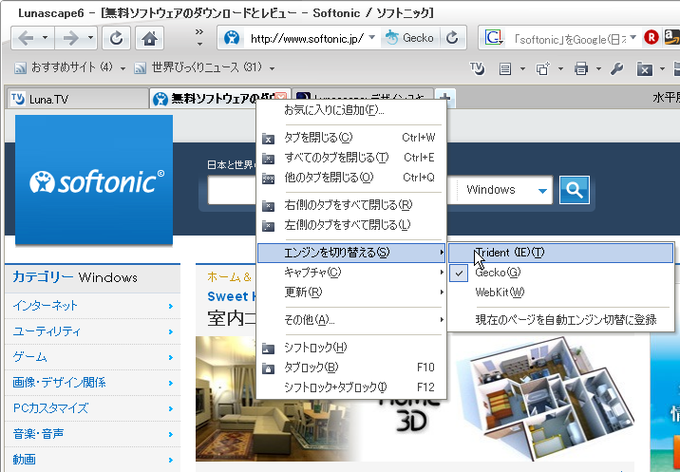Choose シフトロック menu entry

pyautogui.click(x=351, y=347)
